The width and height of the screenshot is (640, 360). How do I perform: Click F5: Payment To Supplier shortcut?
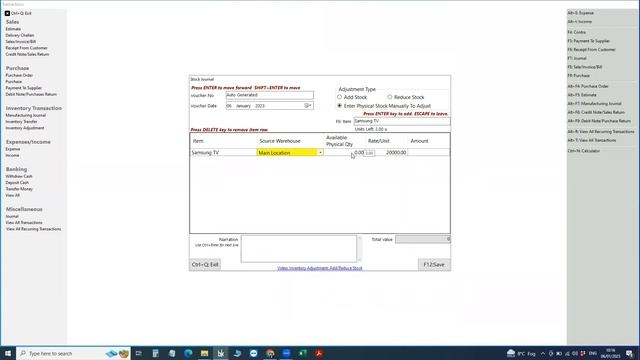[588, 41]
